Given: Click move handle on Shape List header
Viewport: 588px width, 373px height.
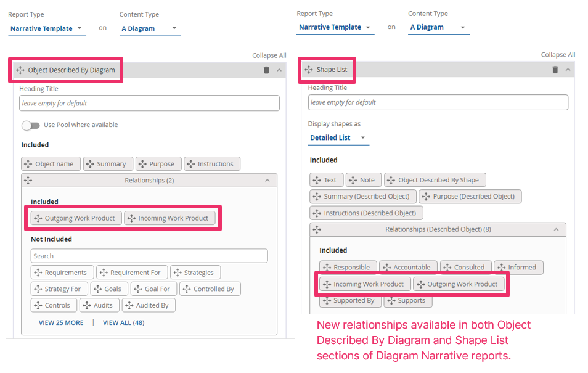Looking at the screenshot, I should (309, 70).
